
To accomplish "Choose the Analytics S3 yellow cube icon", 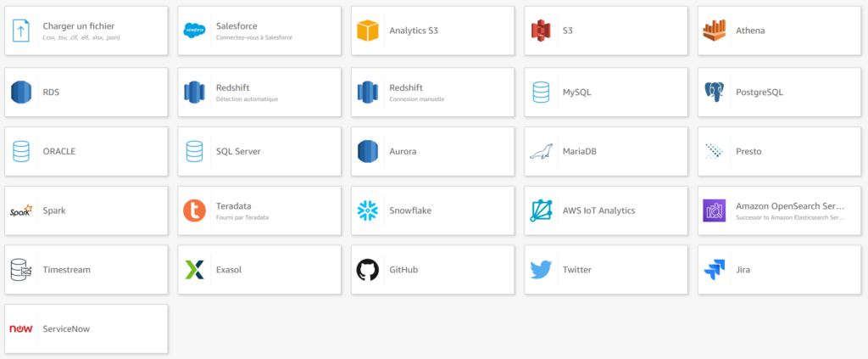I will coord(368,31).
